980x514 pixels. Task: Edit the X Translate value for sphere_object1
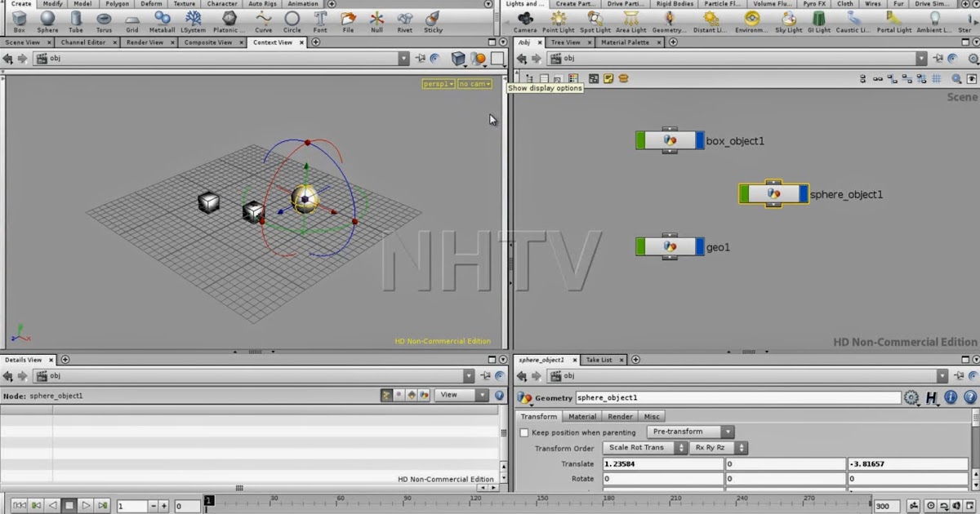coord(661,463)
